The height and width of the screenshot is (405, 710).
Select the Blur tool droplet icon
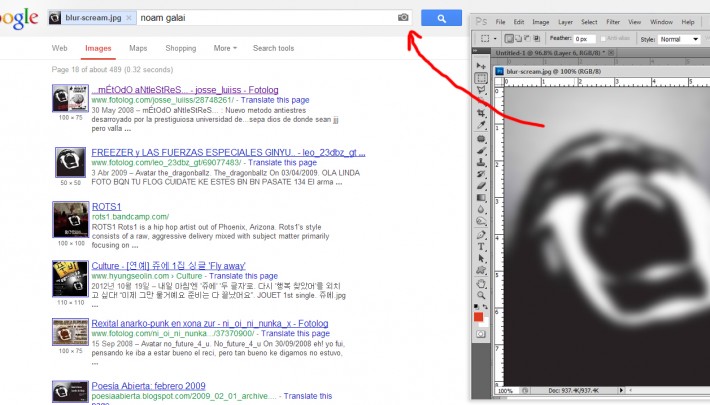[481, 209]
